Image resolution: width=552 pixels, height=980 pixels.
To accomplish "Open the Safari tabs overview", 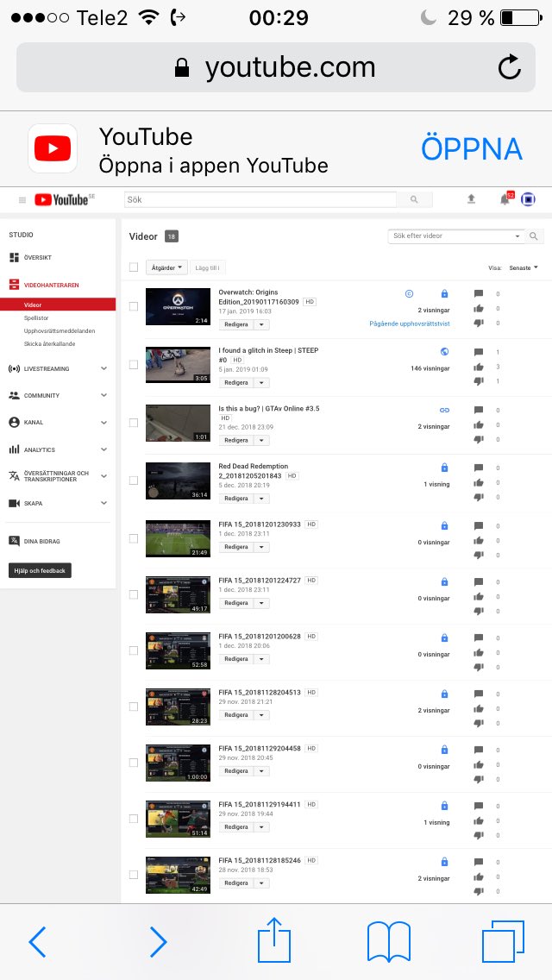I will click(503, 941).
